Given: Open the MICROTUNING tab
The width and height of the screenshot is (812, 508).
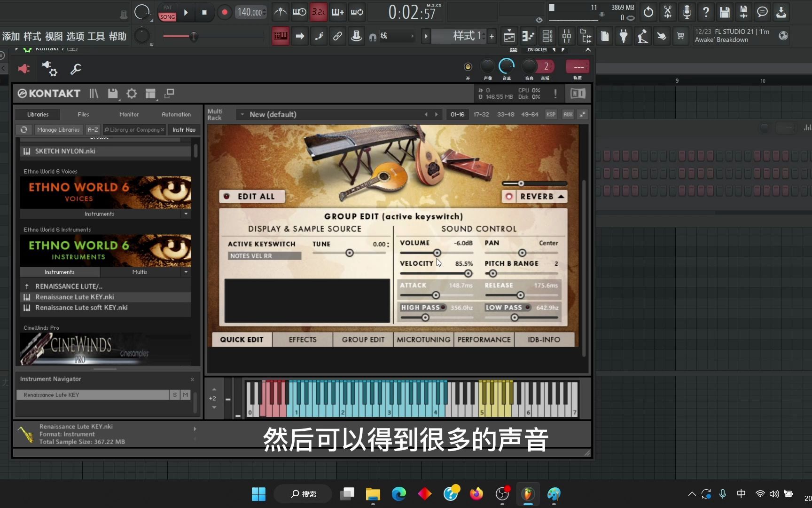Looking at the screenshot, I should coord(423,340).
